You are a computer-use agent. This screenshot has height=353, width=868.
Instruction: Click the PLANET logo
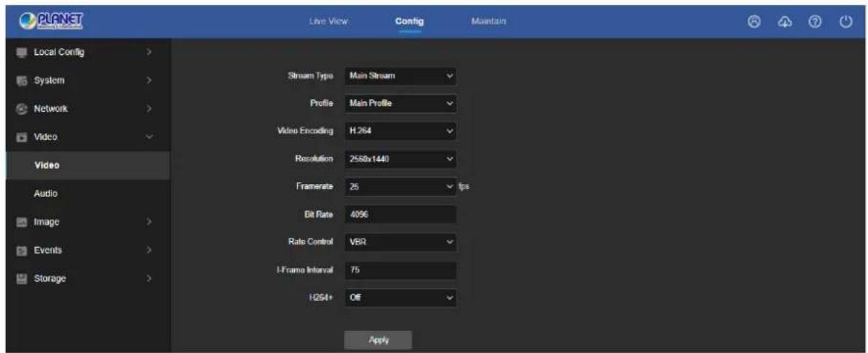(53, 21)
